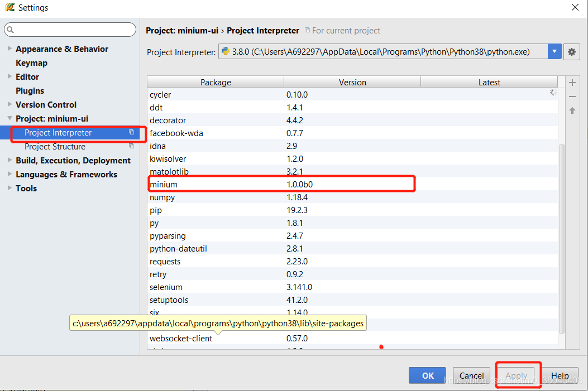The height and width of the screenshot is (391, 588).
Task: Select the kiwisolver package row
Action: coord(352,159)
